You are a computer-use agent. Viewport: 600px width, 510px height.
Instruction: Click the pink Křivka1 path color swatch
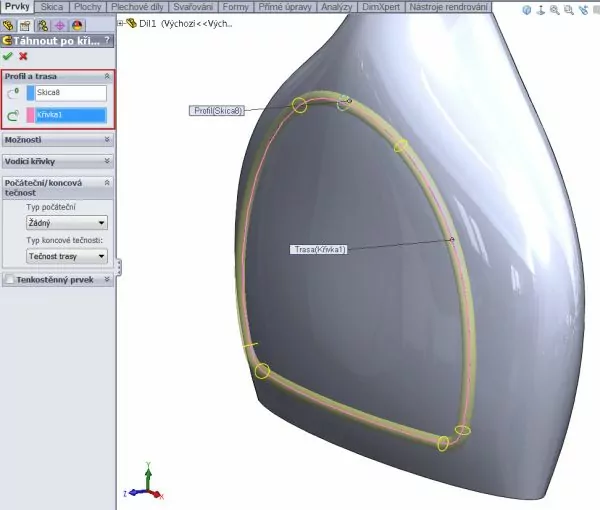(x=31, y=116)
